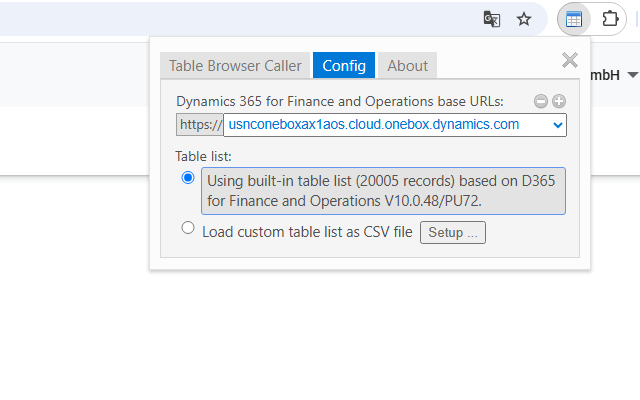Choose Load custom table list radio button
The image size is (640, 400).
pos(188,228)
